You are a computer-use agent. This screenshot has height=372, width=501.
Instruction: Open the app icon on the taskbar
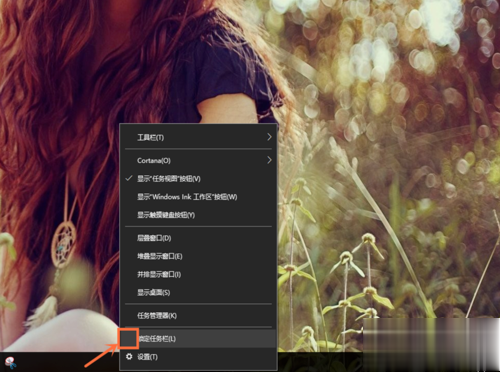[x=11, y=363]
